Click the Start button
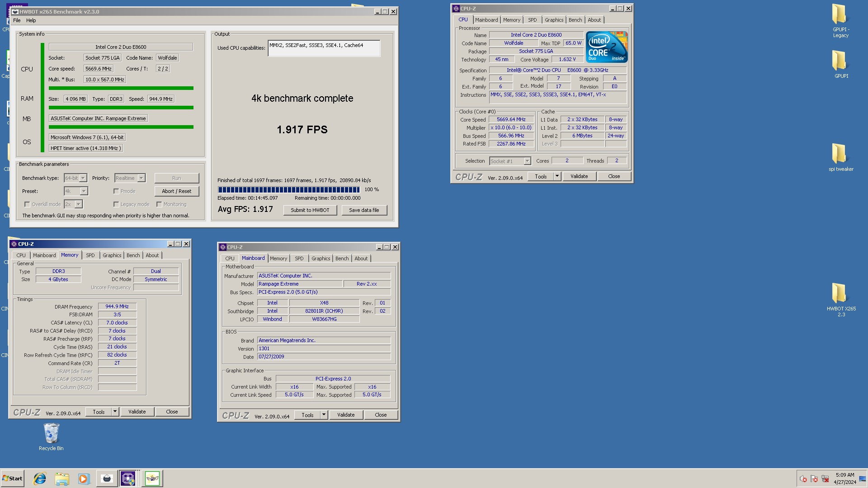 pos(12,479)
